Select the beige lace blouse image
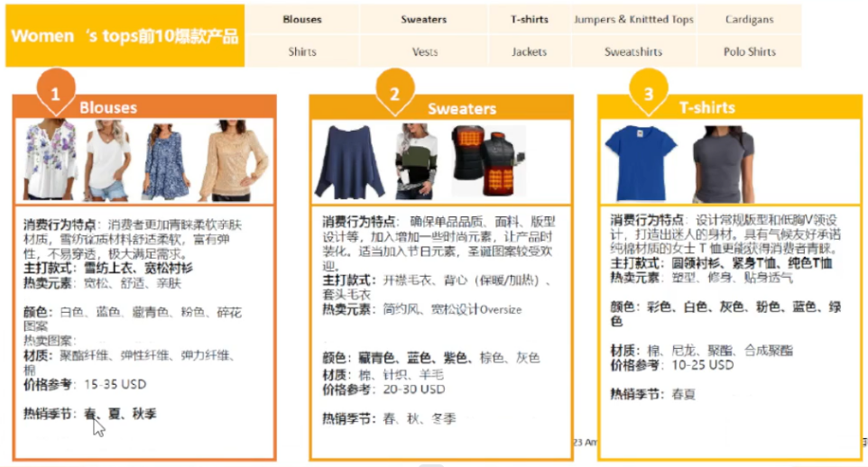 tap(234, 160)
